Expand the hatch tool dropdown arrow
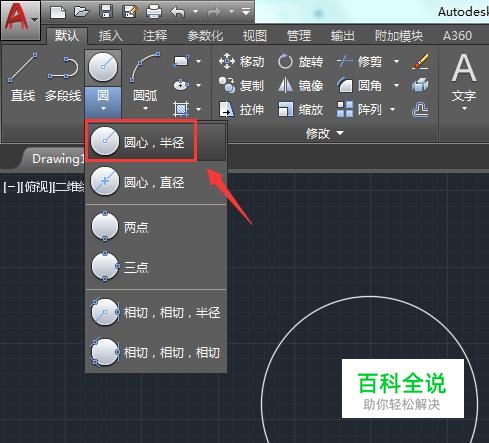The height and width of the screenshot is (443, 489). [199, 109]
